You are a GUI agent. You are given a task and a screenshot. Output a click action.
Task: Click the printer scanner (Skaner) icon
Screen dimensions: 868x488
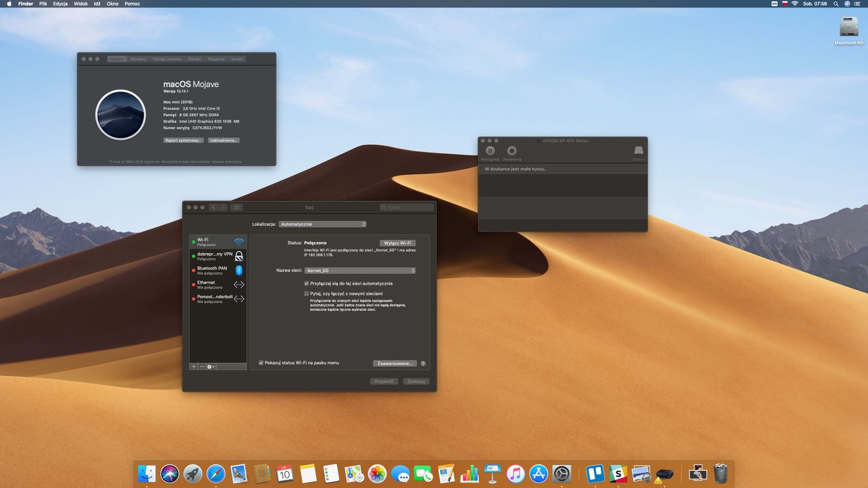tap(638, 151)
